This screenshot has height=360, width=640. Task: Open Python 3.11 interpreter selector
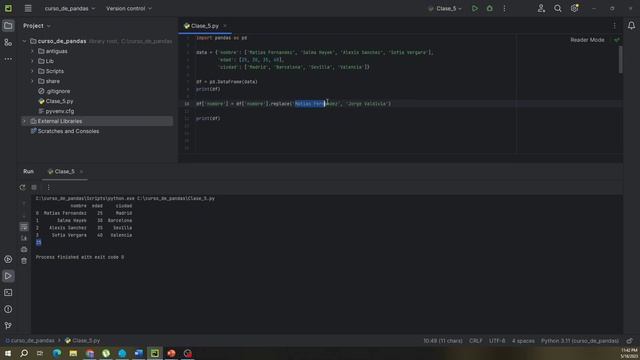(580, 341)
